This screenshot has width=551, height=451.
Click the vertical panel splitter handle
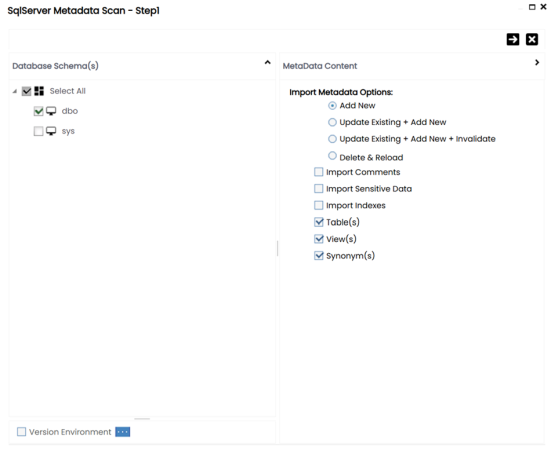coord(278,248)
